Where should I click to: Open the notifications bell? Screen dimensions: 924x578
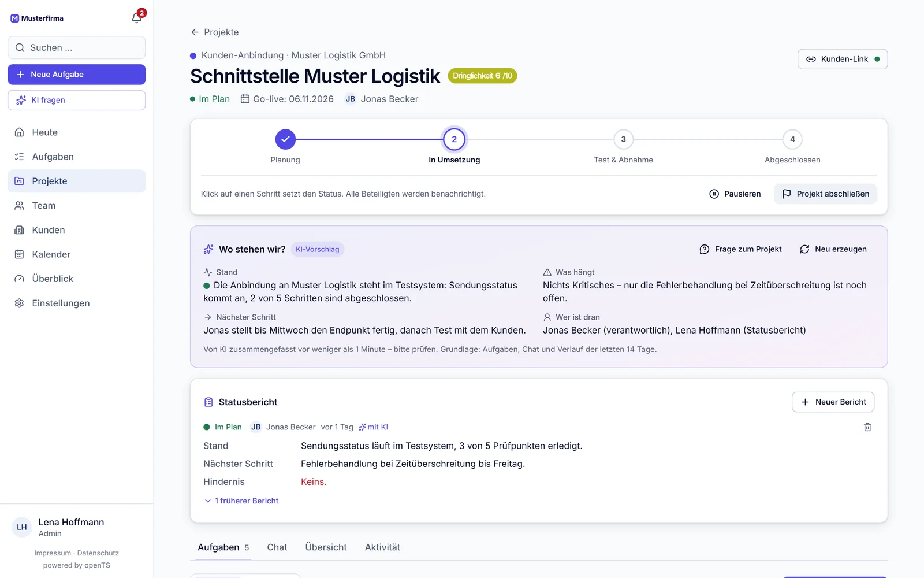click(137, 18)
